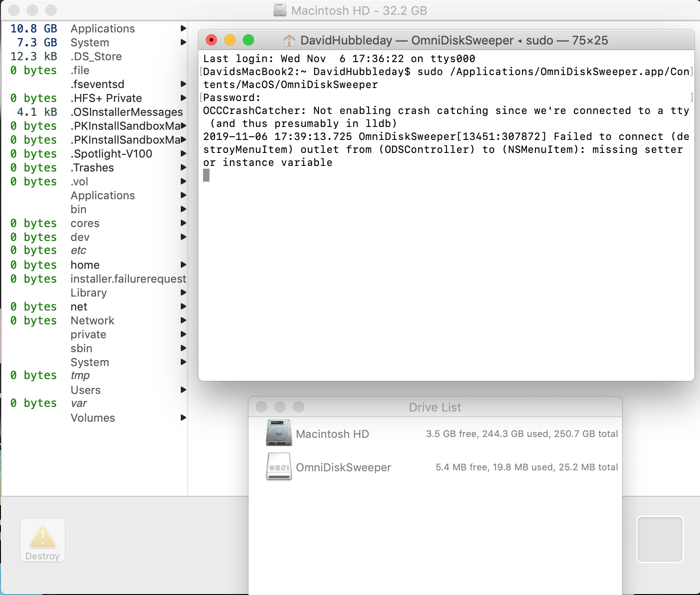Select OmniDiskSweeper name in Drive List
This screenshot has height=595, width=700.
(344, 467)
